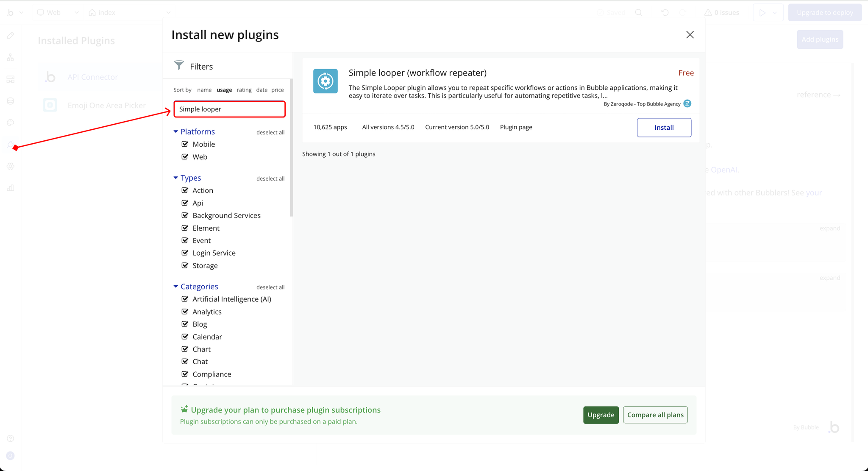Image resolution: width=868 pixels, height=471 pixels.
Task: Install the Simple looper plugin
Action: click(664, 128)
